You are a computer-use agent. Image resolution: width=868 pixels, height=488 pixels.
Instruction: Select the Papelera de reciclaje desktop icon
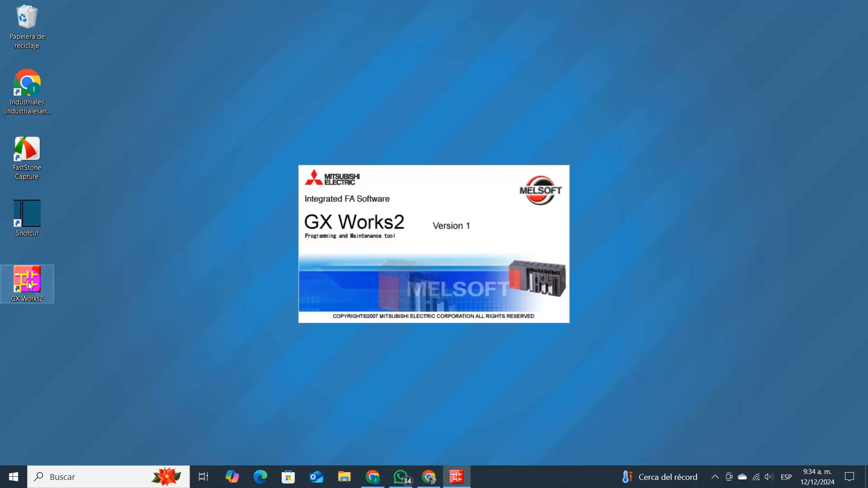click(27, 27)
